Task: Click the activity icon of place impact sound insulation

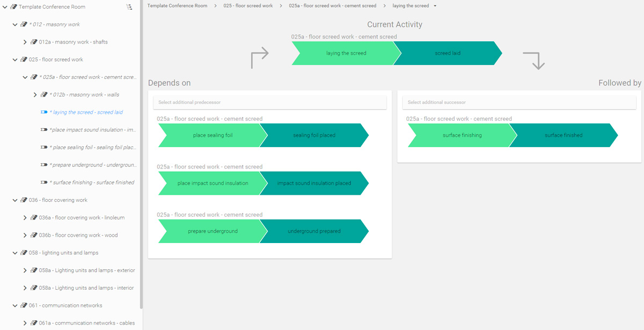Action: pyautogui.click(x=44, y=130)
